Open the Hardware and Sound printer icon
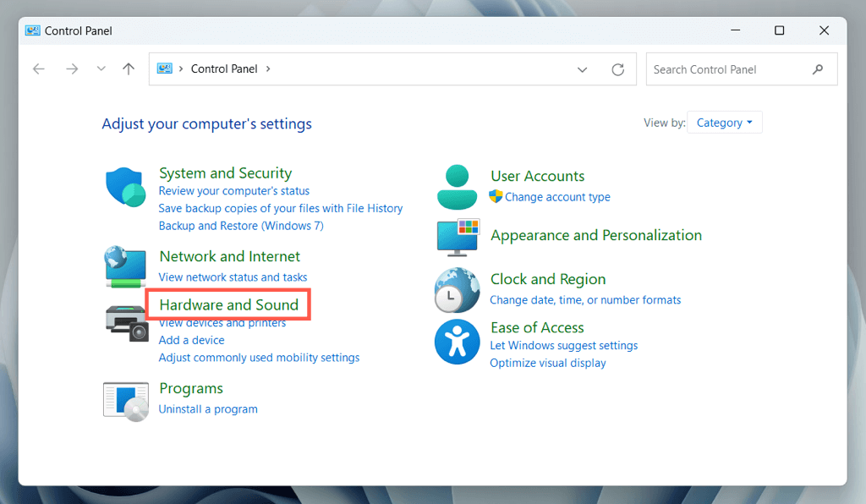 click(x=127, y=323)
